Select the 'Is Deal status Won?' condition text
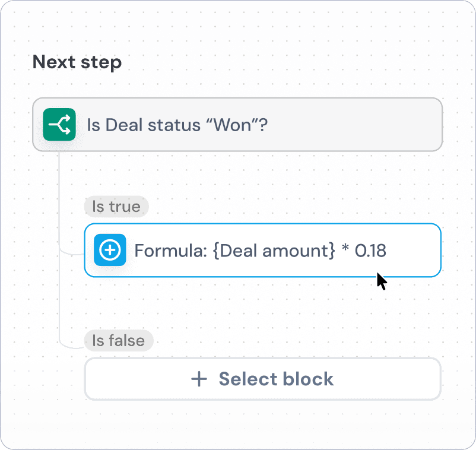This screenshot has width=476, height=450. click(178, 125)
